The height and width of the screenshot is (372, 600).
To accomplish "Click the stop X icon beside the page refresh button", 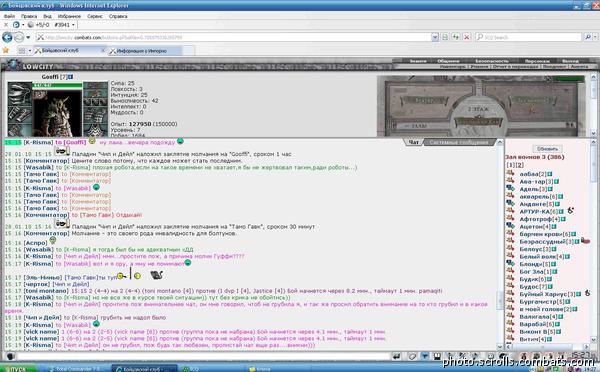I will tap(466, 37).
